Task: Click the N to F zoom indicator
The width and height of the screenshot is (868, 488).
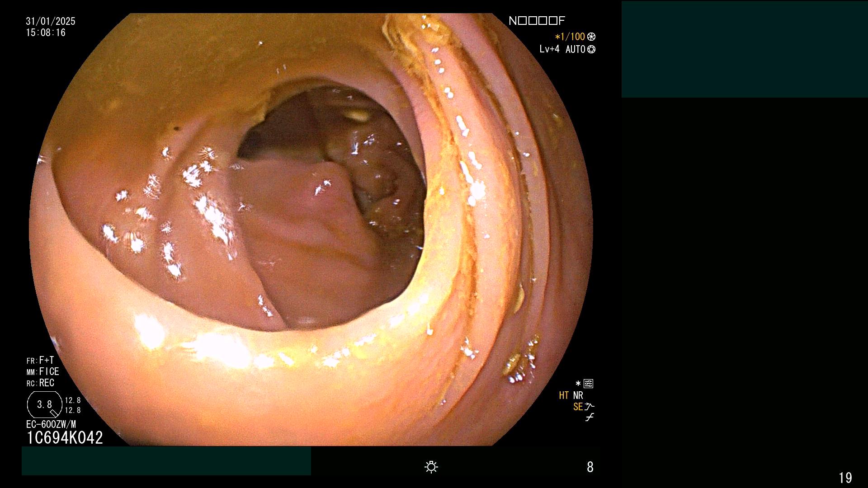Action: (x=537, y=21)
